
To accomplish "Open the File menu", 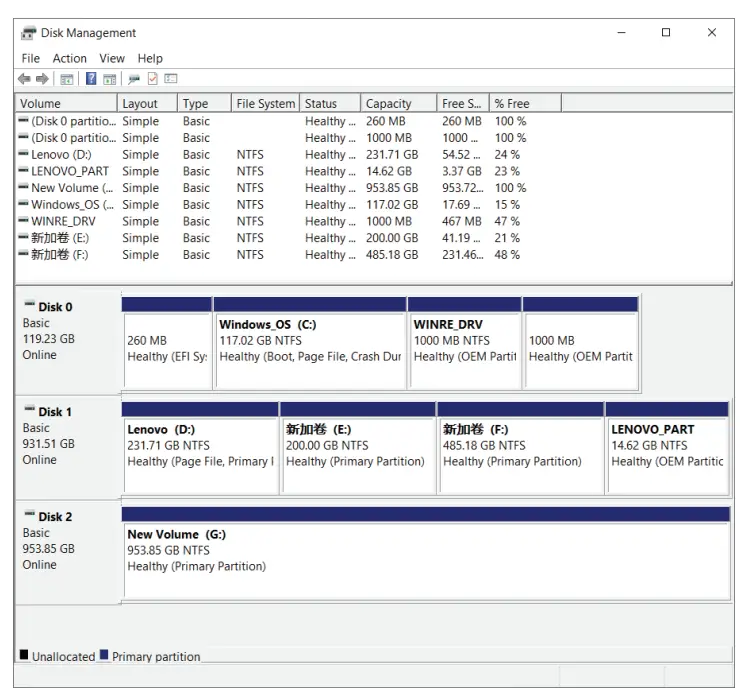I will click(31, 59).
